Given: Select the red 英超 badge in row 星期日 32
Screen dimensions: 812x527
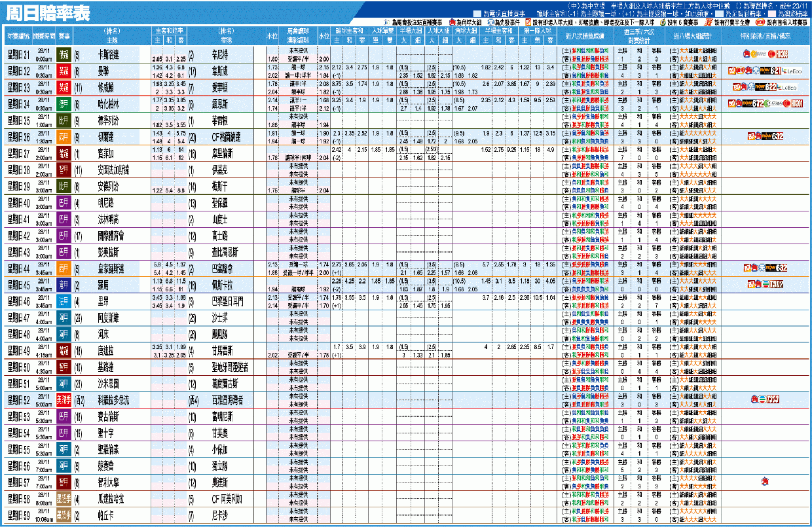Looking at the screenshot, I should click(x=64, y=71).
